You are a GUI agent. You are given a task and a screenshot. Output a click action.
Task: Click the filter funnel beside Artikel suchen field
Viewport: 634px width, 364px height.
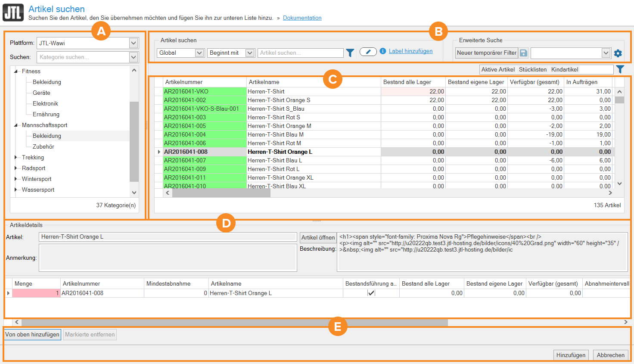350,53
